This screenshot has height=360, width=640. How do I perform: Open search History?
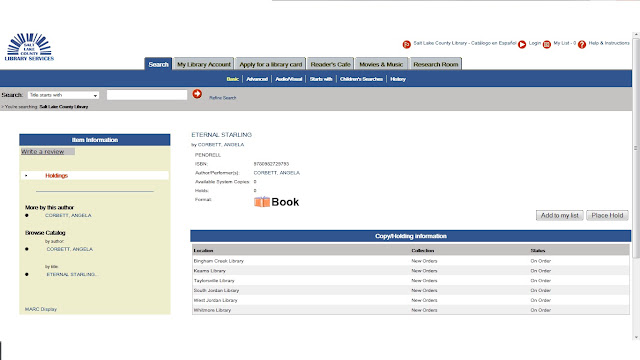pyautogui.click(x=398, y=79)
